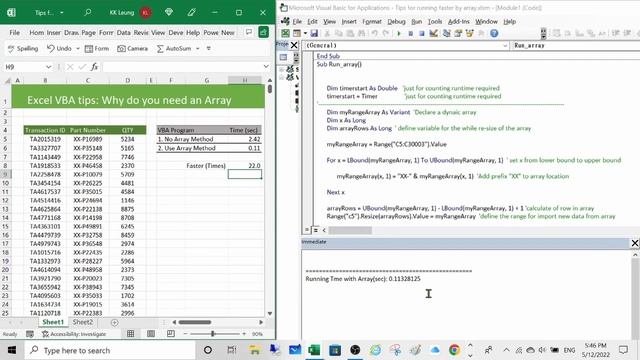The width and height of the screenshot is (640, 360).
Task: Switch to Normal view icon in status bar
Action: tap(131, 334)
